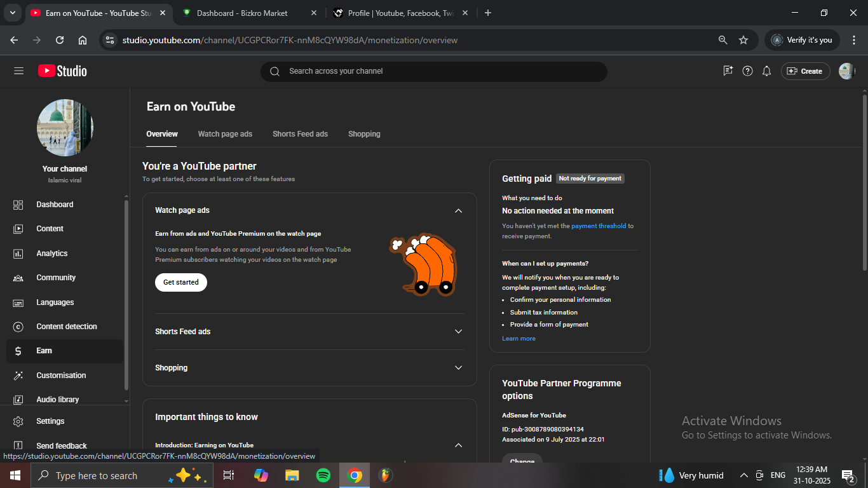Open the hamburger navigation menu
868x488 pixels.
pyautogui.click(x=18, y=71)
